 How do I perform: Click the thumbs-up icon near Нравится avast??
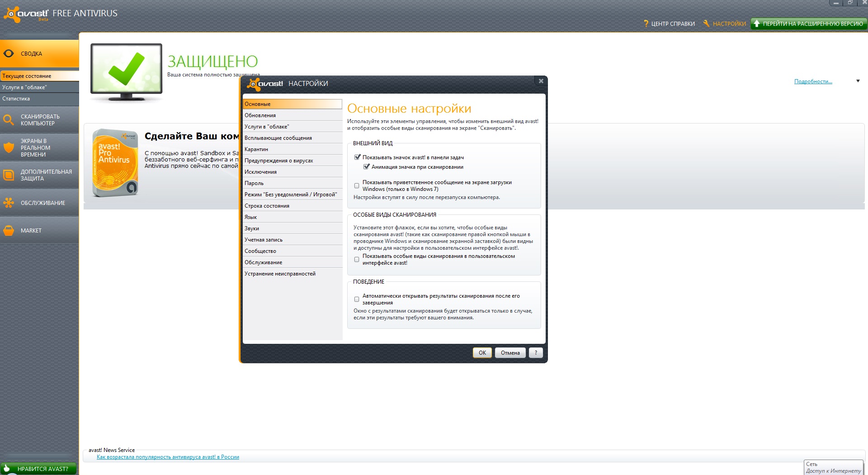[7, 469]
